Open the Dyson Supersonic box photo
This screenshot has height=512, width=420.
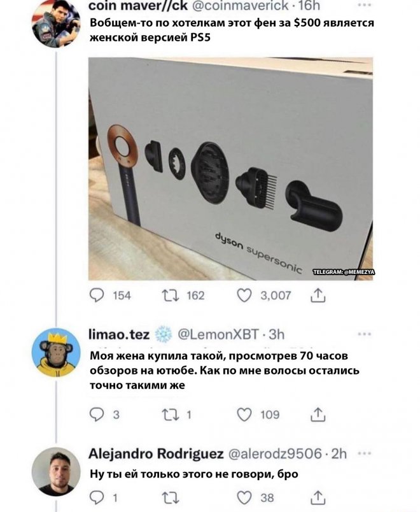click(230, 169)
